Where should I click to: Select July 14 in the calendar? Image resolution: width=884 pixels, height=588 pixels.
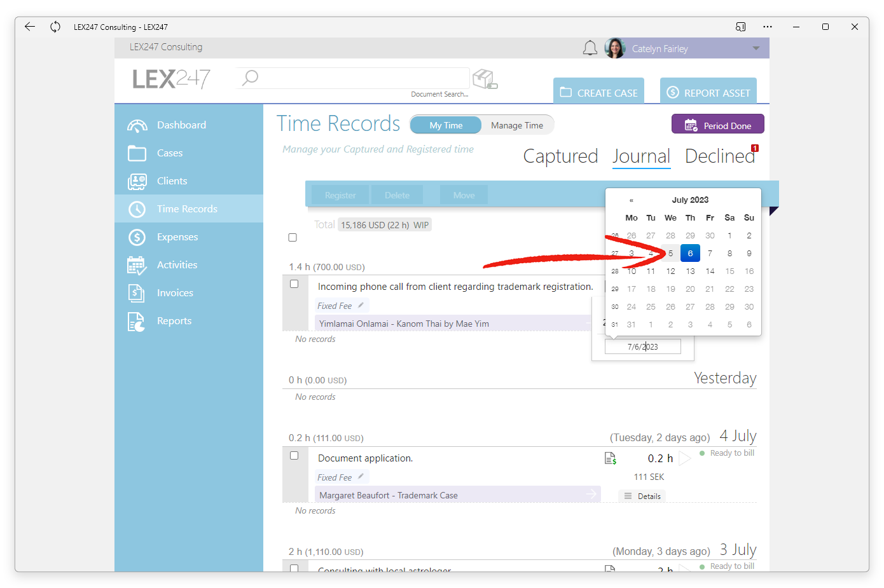point(710,271)
